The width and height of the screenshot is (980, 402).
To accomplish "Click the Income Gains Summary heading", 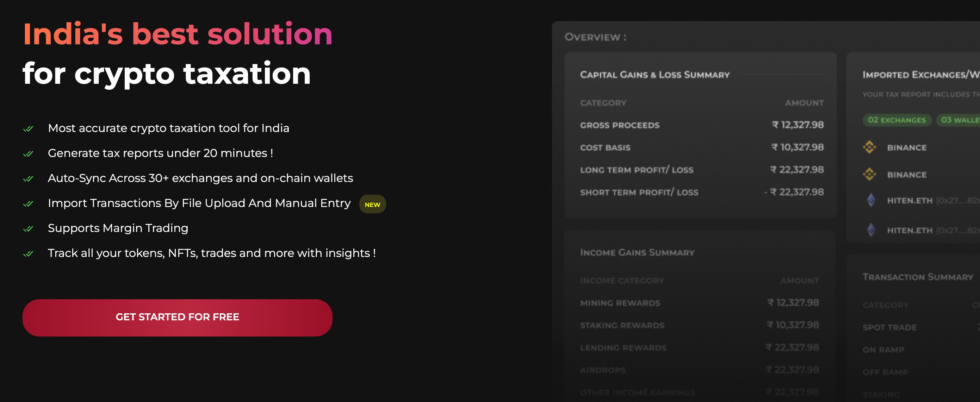I will point(637,252).
